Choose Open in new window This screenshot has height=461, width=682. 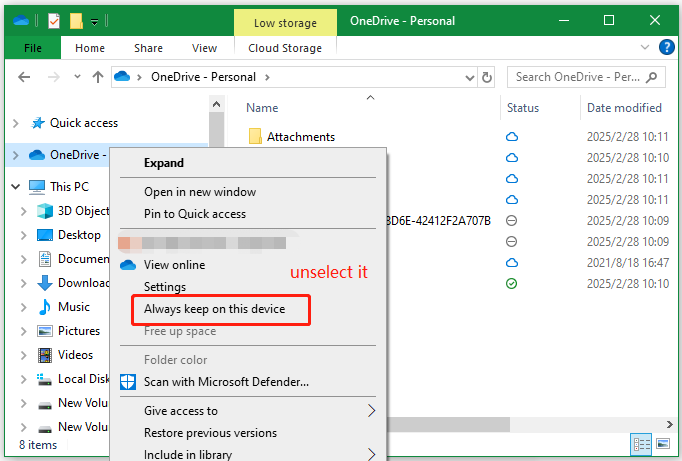click(x=200, y=192)
